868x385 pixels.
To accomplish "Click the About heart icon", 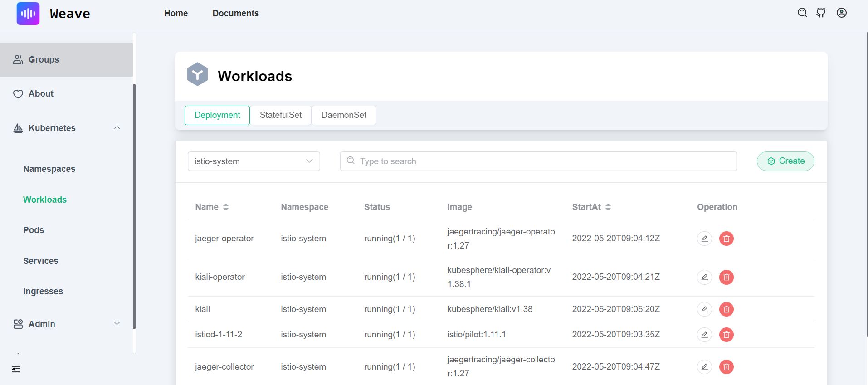I will [x=18, y=94].
